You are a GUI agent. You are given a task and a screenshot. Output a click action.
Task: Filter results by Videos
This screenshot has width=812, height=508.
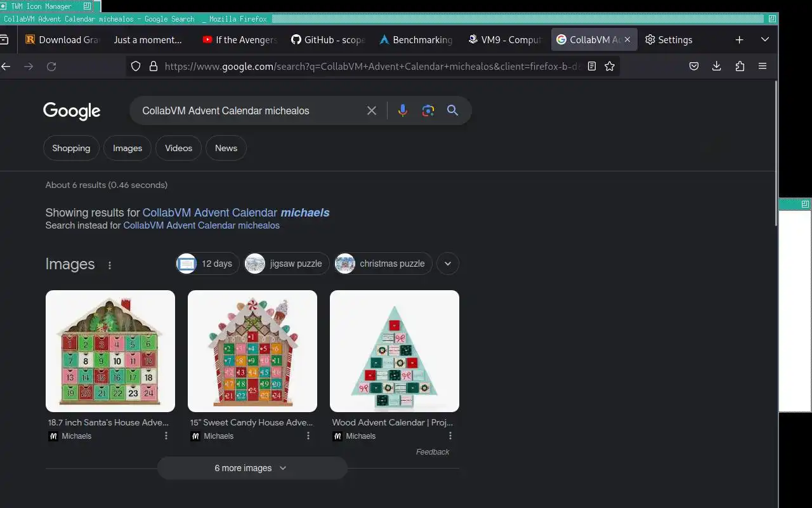pos(178,148)
